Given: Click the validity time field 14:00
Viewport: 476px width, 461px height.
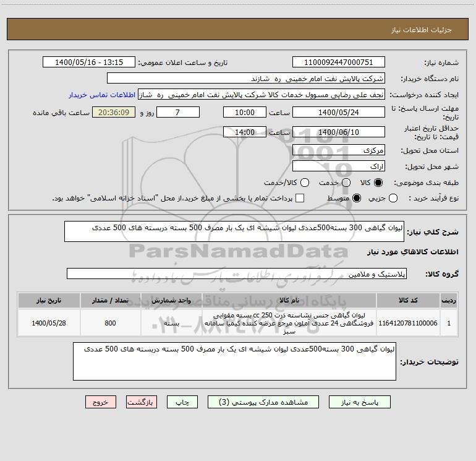Looking at the screenshot, I should 245,132.
